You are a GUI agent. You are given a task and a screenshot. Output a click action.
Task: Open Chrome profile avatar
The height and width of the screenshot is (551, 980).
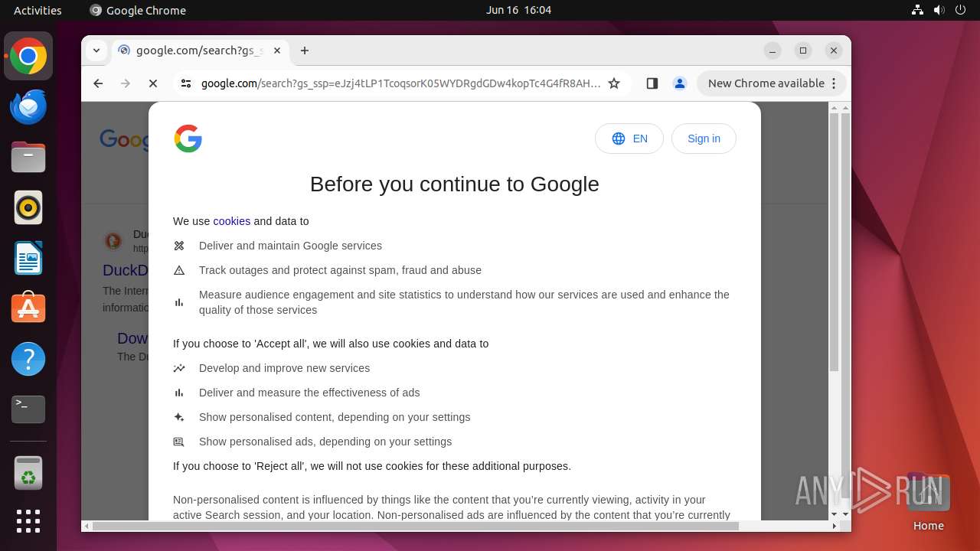[679, 83]
